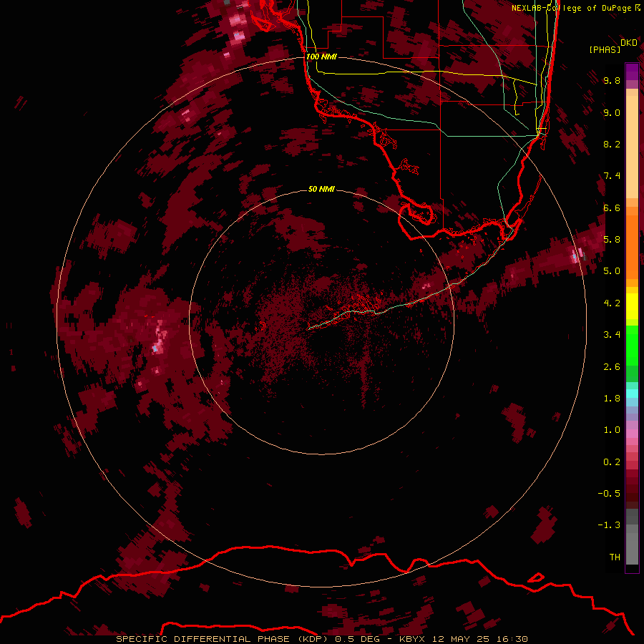
Task: Click the NEXLAB-College of DuPage credit text
Action: [576, 8]
